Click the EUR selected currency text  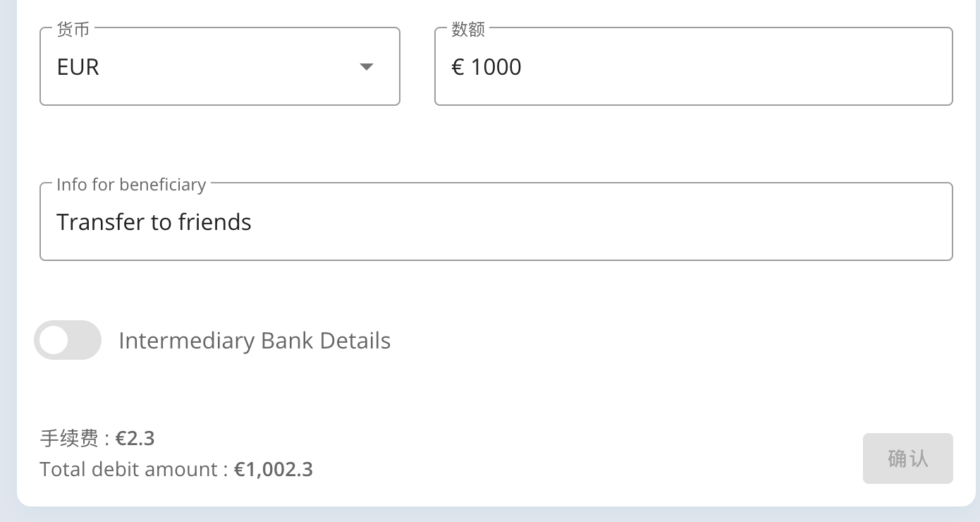[78, 67]
